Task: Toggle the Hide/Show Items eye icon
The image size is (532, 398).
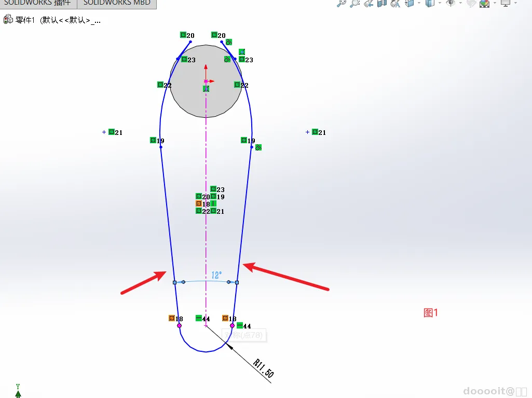Action: pos(451,3)
